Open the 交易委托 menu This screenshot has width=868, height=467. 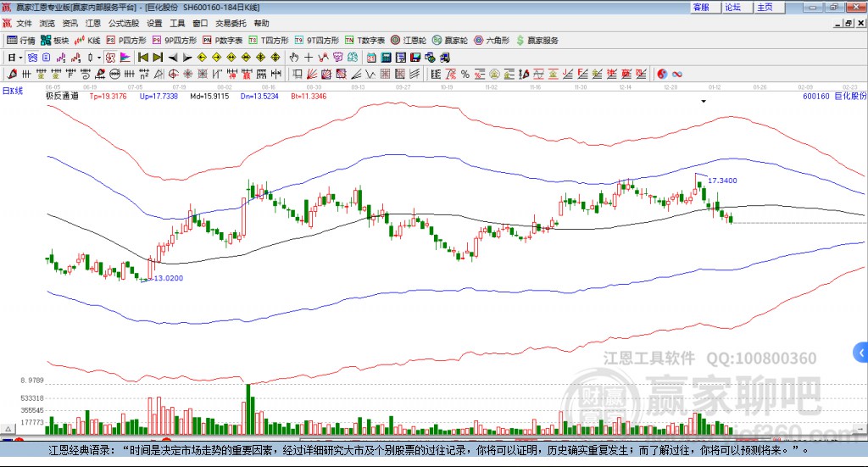[x=231, y=23]
